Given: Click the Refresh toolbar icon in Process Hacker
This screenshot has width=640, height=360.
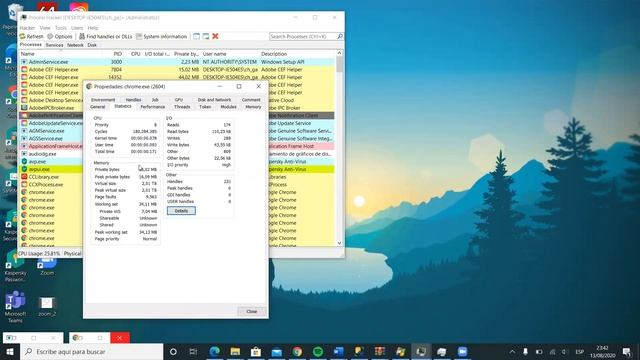Looking at the screenshot, I should [x=32, y=36].
